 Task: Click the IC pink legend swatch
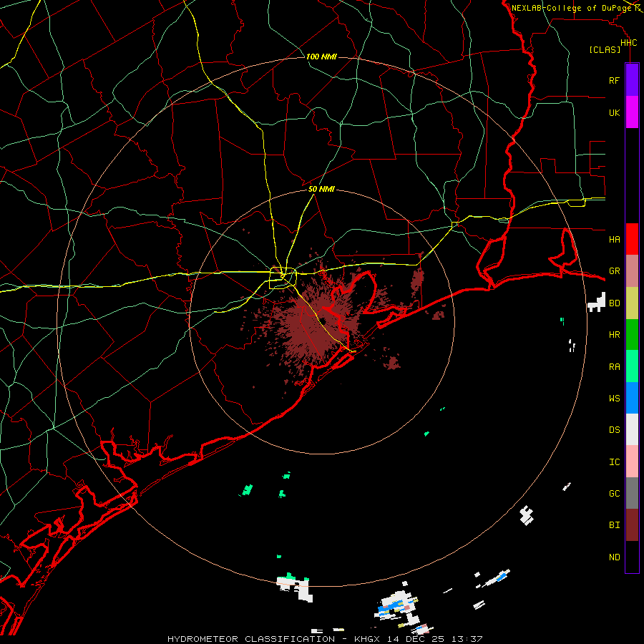click(x=632, y=462)
